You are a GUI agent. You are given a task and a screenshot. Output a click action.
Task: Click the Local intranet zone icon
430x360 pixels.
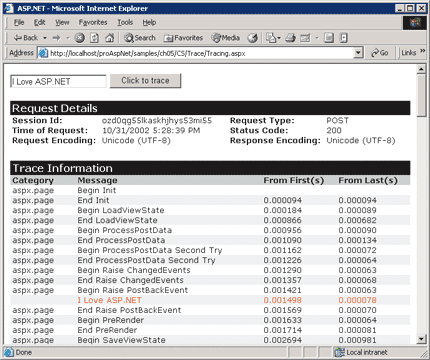tap(339, 352)
